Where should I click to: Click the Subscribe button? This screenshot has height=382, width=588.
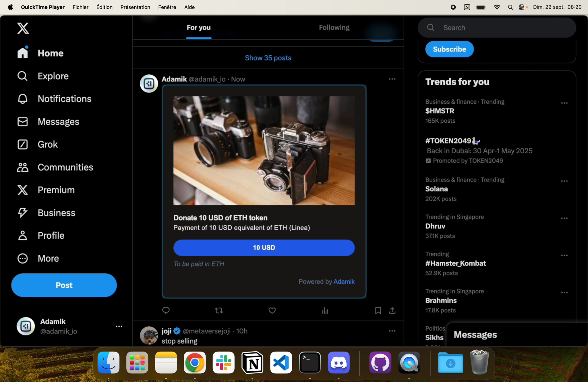pyautogui.click(x=449, y=49)
